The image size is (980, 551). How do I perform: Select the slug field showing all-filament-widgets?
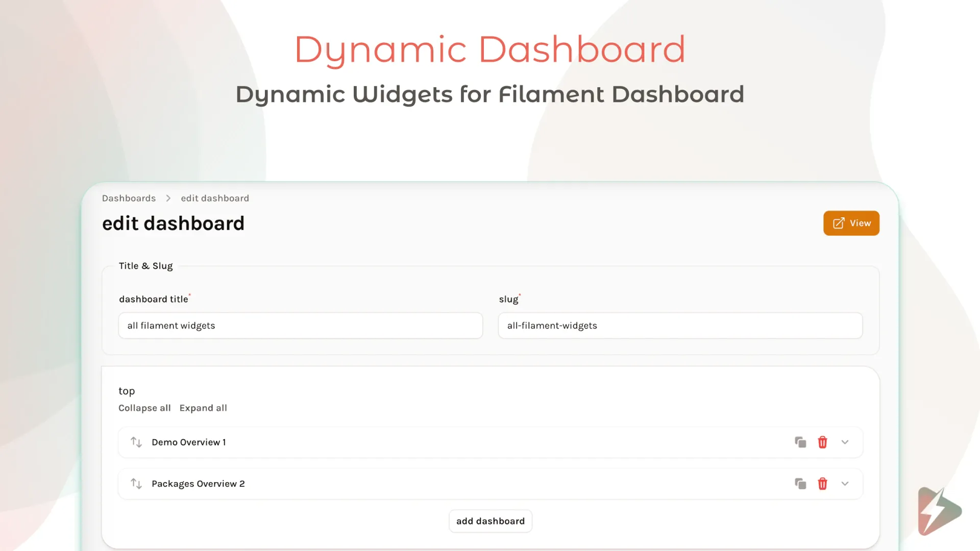point(680,325)
